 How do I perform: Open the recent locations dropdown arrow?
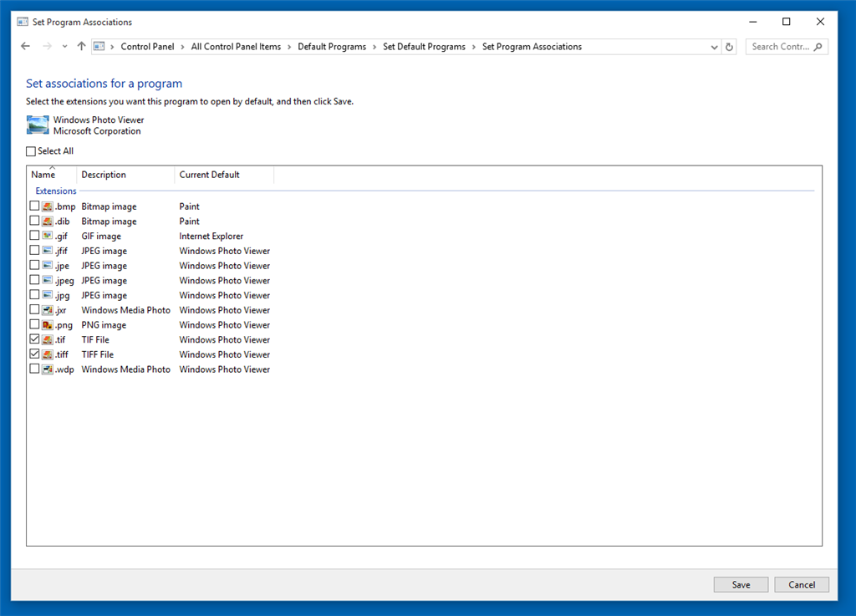point(64,47)
